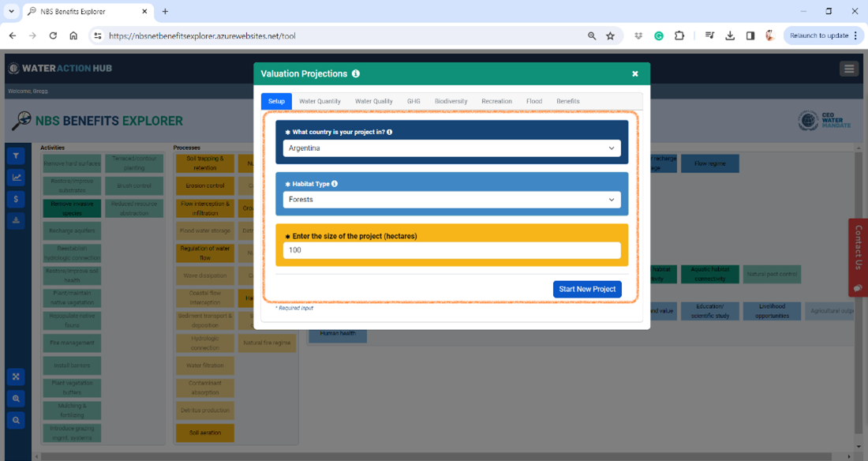868x461 pixels.
Task: Select the Flow regime benefit box
Action: [x=709, y=163]
